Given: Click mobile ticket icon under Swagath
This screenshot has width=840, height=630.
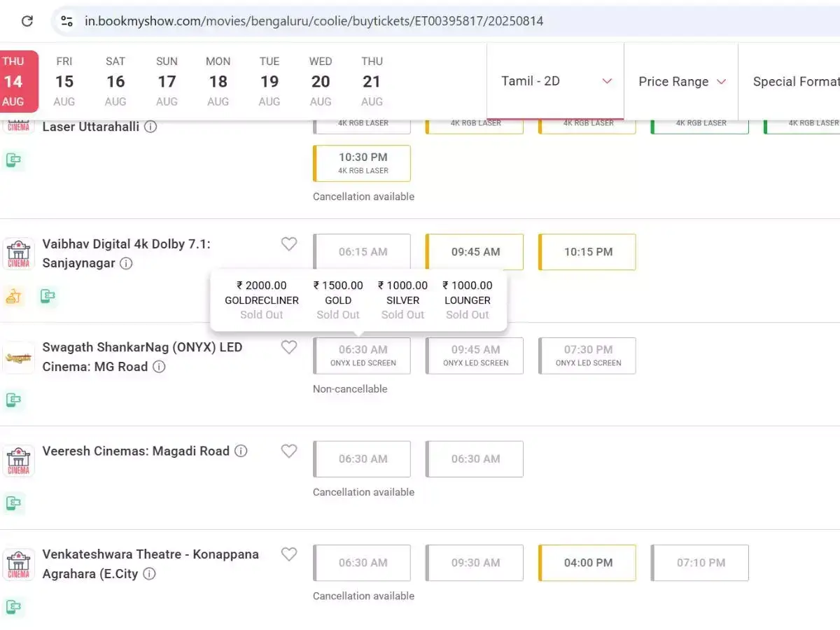Looking at the screenshot, I should [13, 400].
